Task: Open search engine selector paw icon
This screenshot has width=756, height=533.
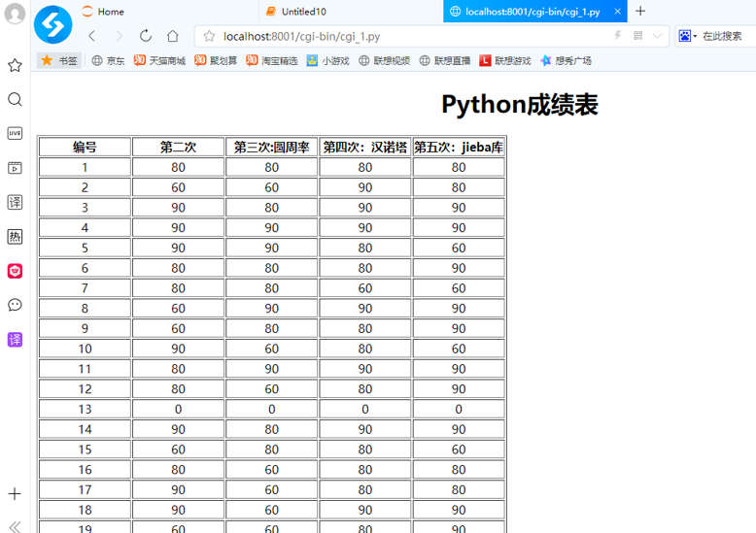Action: [x=687, y=36]
